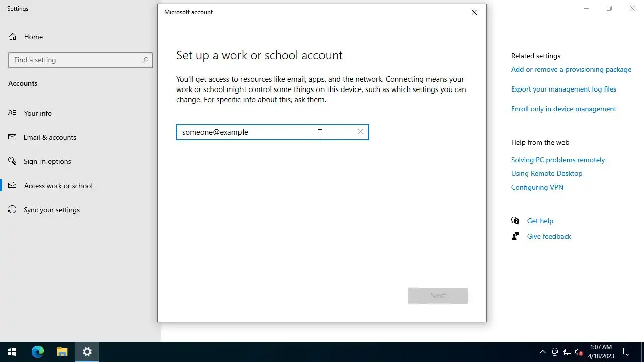Screen dimensions: 644x362
Task: Click the Email & accounts envelope icon
Action: click(x=12, y=137)
